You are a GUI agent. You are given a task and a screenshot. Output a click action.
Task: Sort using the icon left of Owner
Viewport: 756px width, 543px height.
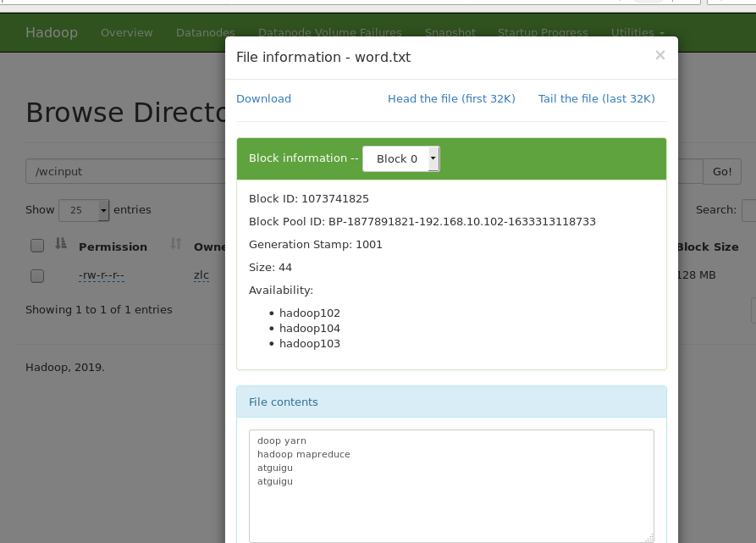(x=175, y=243)
